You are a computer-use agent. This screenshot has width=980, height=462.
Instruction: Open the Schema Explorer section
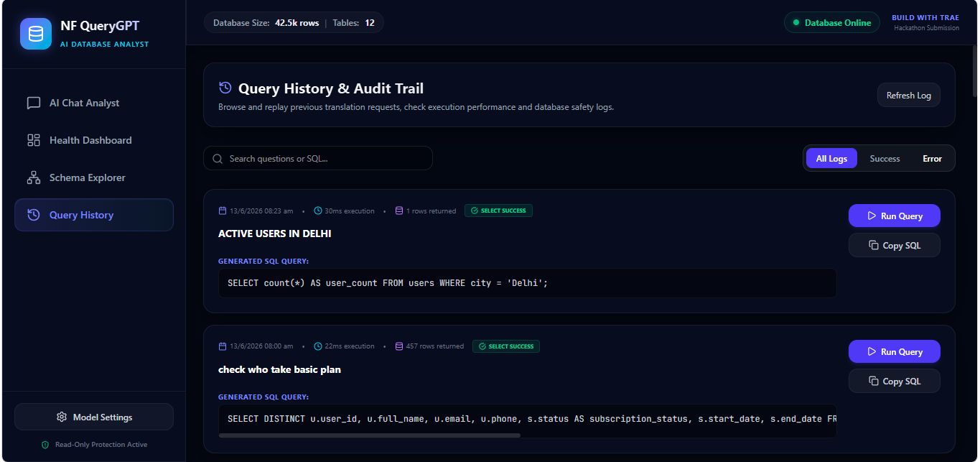[x=94, y=177]
